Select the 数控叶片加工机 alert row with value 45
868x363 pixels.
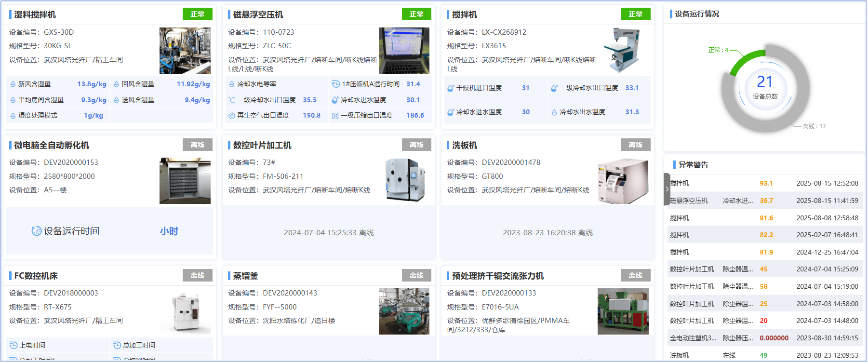pyautogui.click(x=765, y=269)
